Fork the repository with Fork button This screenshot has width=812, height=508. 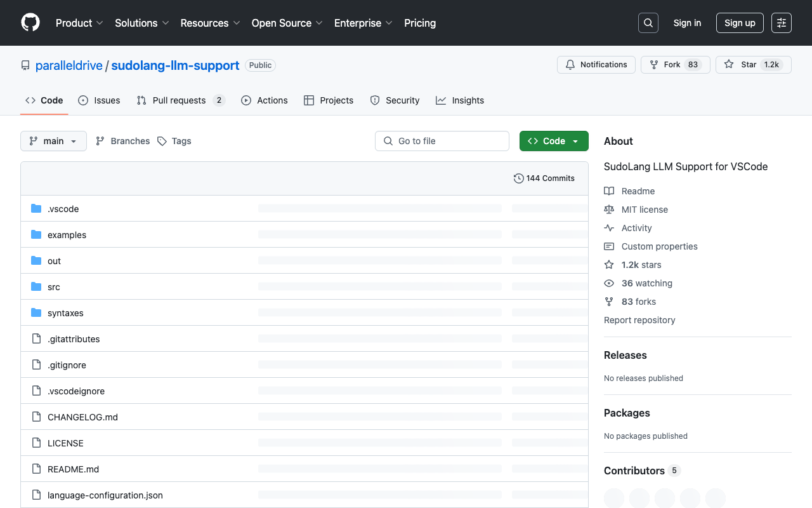click(x=676, y=65)
